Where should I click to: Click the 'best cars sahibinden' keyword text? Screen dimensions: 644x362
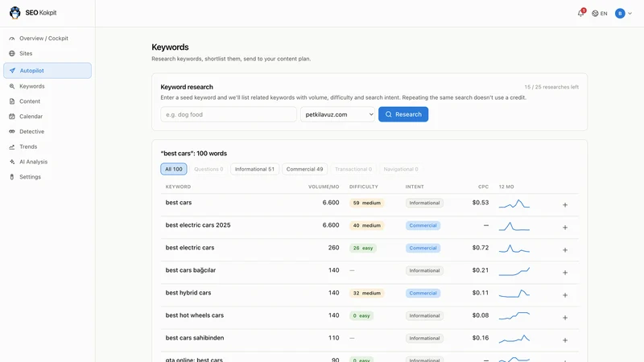195,338
